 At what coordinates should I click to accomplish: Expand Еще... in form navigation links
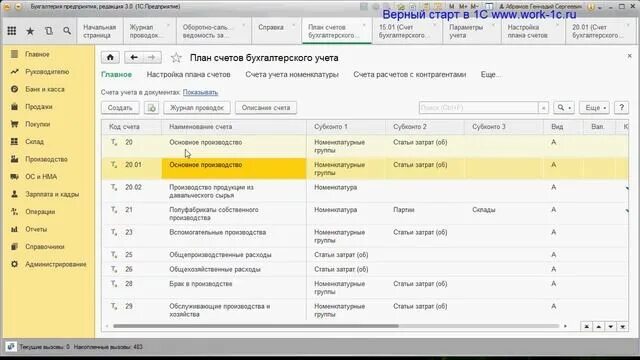tap(491, 75)
